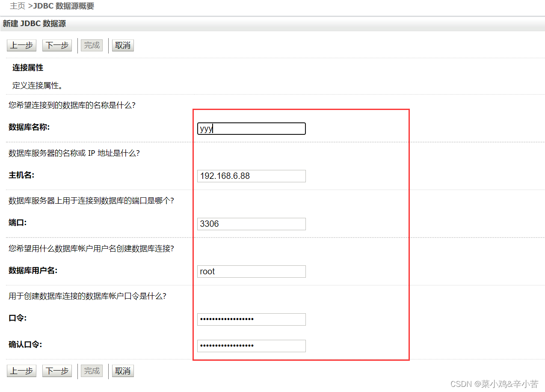Click the 主页 breadcrumb link

click(18, 6)
